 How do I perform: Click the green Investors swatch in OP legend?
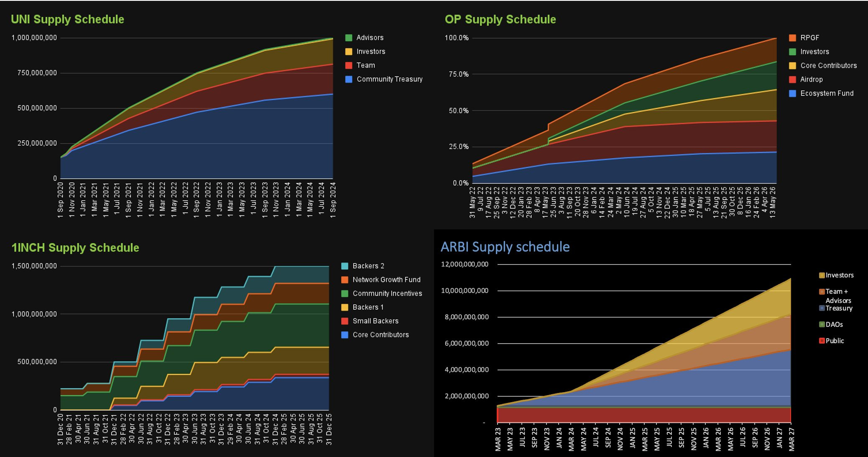(x=792, y=51)
